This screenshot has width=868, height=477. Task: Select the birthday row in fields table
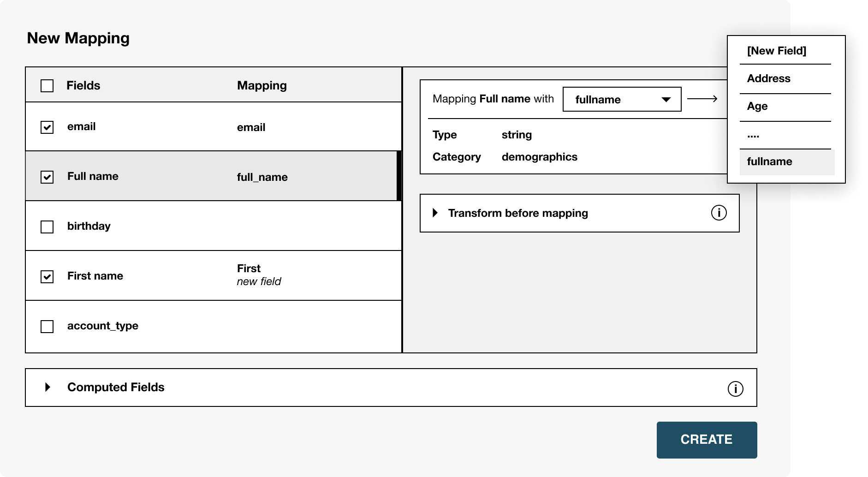point(214,226)
